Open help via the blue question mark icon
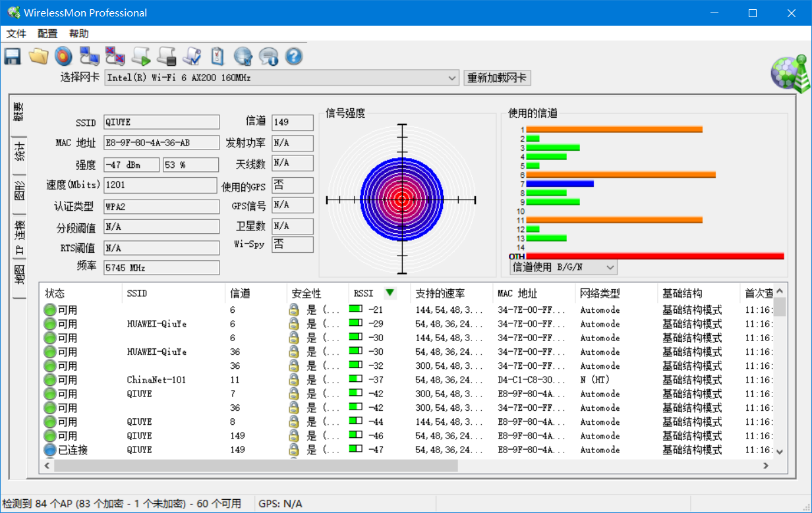 point(294,57)
